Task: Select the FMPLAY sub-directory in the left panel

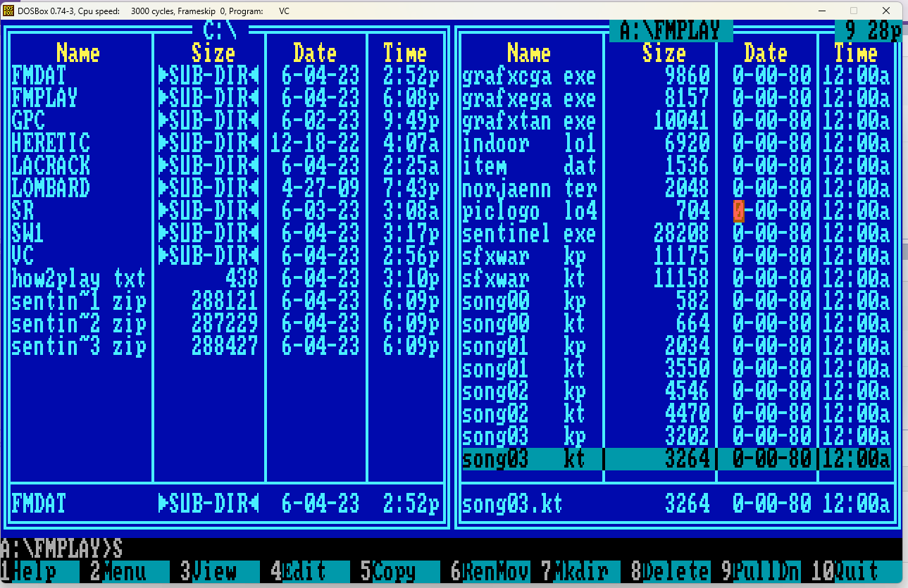Action: (225, 98)
